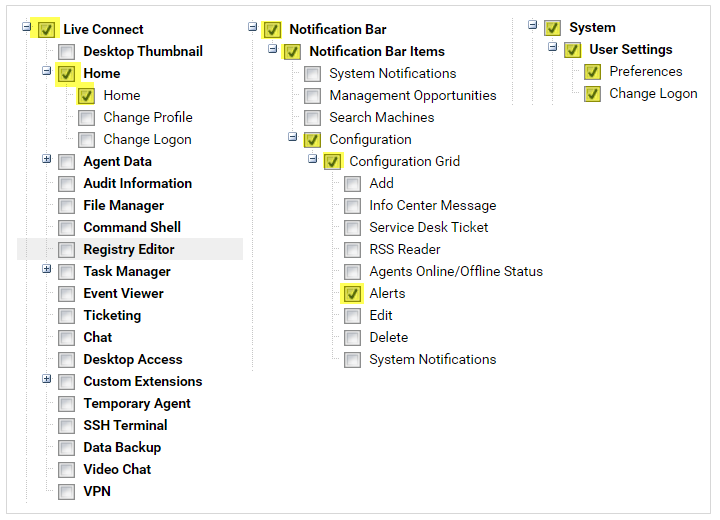Viewport: 720px width, 520px height.
Task: Select the Service Desk Ticket label
Action: [428, 227]
